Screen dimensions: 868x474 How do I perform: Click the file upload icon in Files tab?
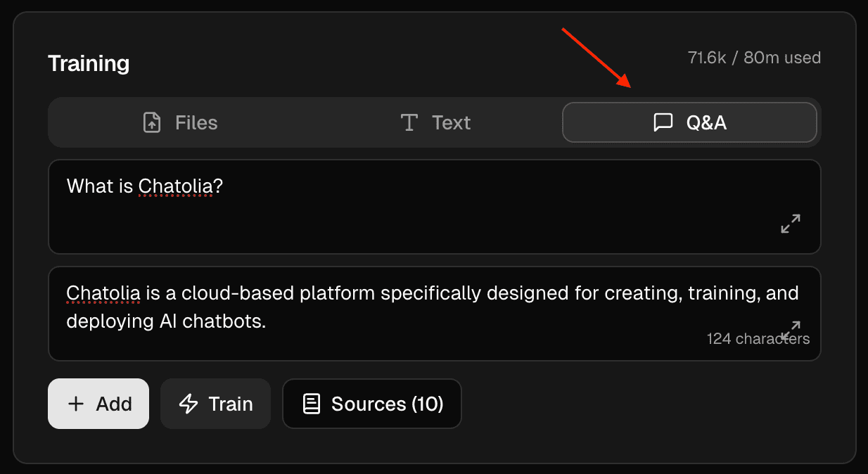(x=152, y=122)
